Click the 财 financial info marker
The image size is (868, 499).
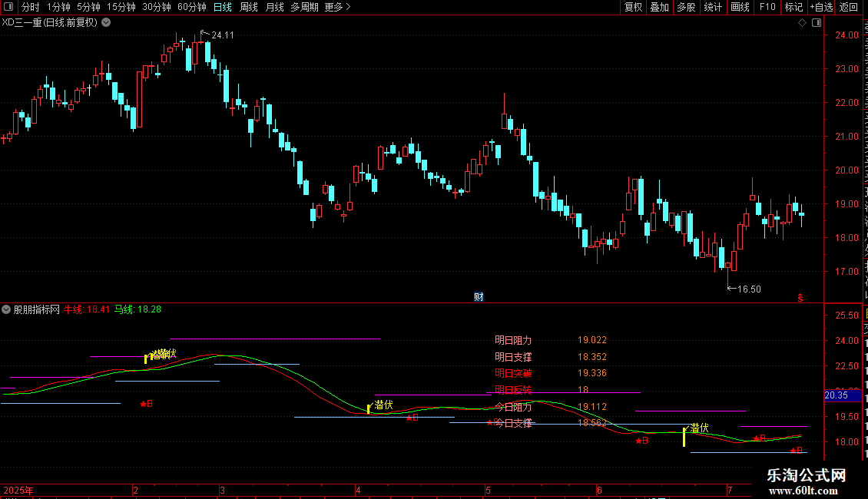[479, 297]
